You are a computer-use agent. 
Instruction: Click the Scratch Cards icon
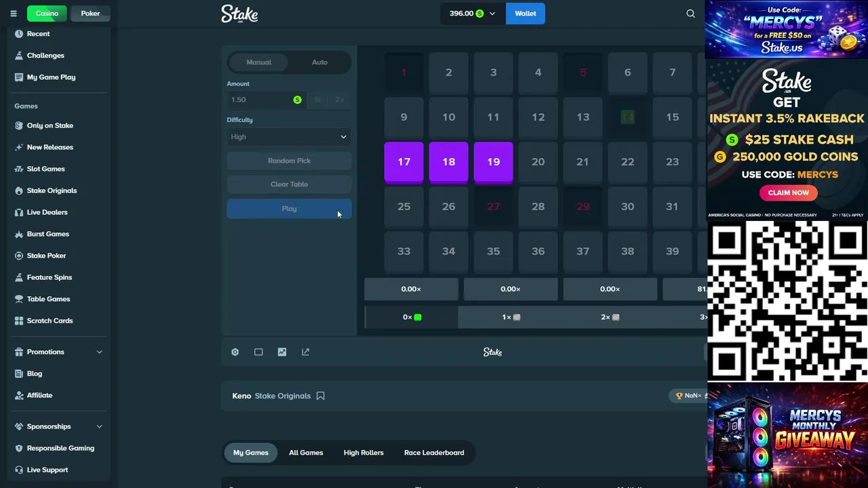19,321
